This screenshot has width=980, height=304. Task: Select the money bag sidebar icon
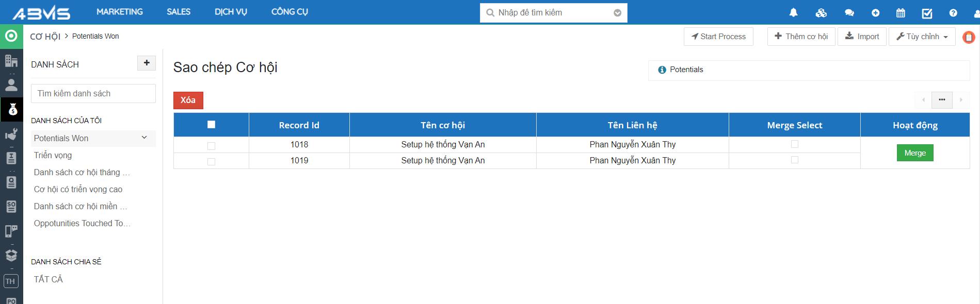coord(12,109)
